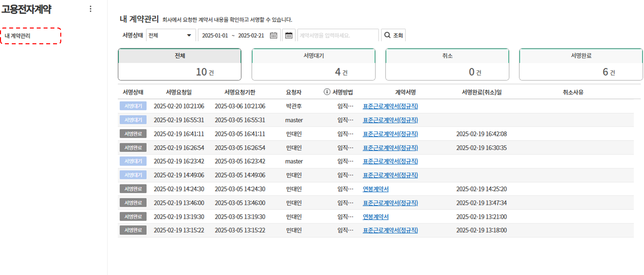Click the info icon next to 서명방법
The width and height of the screenshot is (644, 275).
(327, 92)
